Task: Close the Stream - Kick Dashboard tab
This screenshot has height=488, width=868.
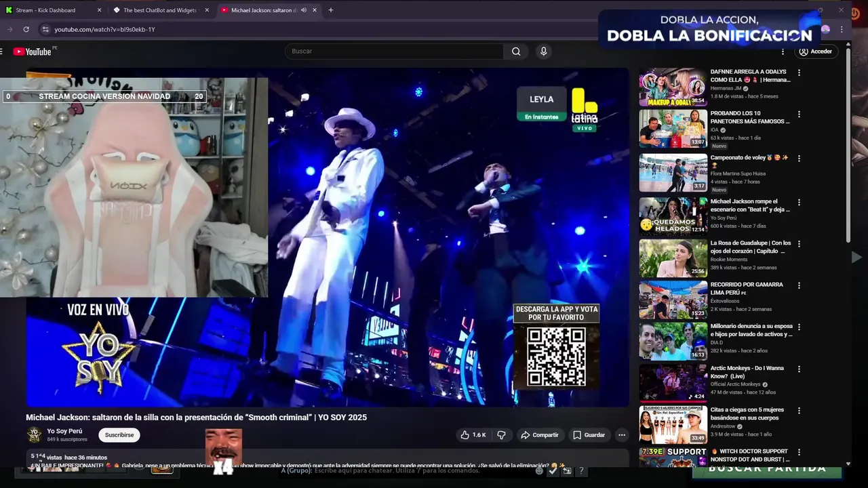Action: (x=99, y=10)
